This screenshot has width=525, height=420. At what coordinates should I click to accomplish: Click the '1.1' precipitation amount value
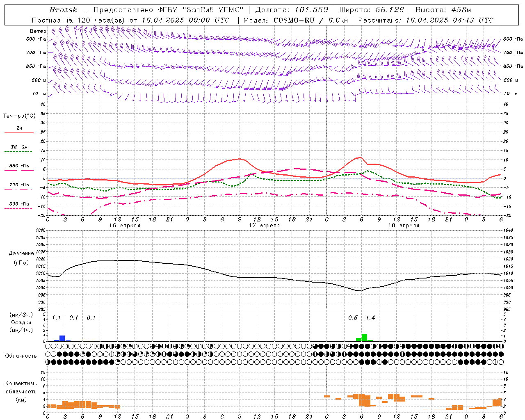tap(56, 318)
